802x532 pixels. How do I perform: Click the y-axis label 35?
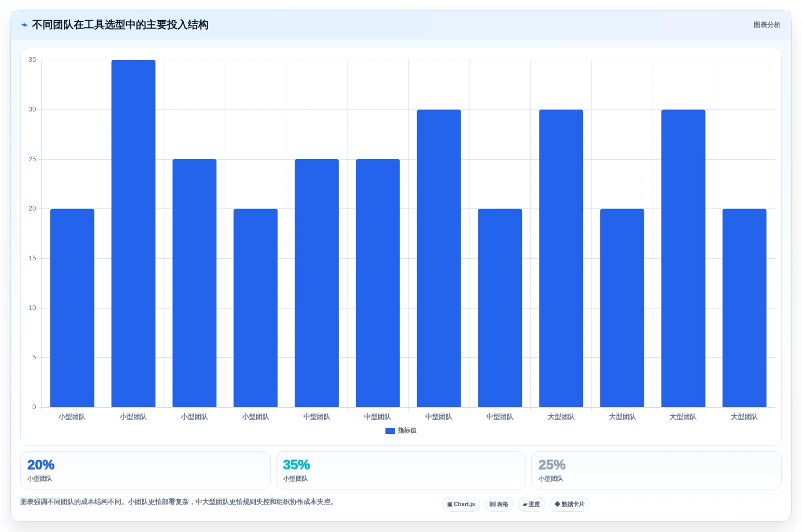(x=32, y=60)
